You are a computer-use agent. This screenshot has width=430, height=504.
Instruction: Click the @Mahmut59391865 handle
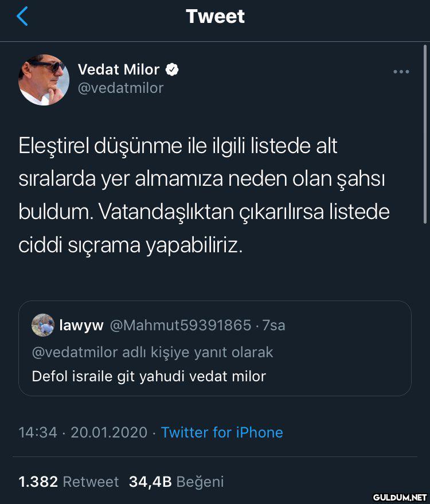tap(180, 326)
